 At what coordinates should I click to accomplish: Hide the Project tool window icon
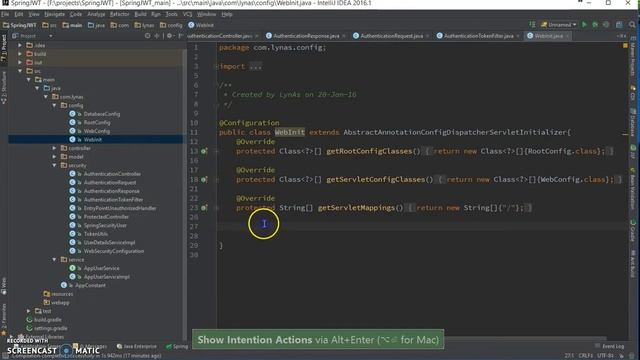pos(180,36)
